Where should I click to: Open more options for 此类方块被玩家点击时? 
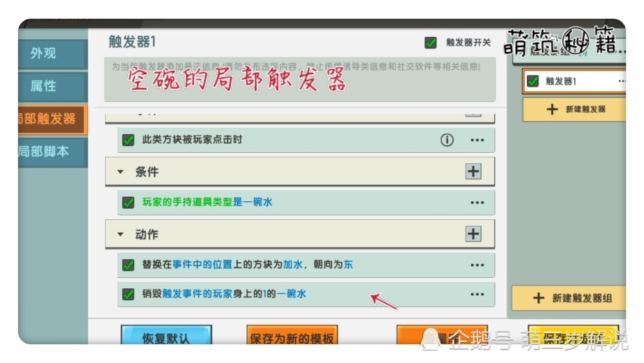[477, 140]
